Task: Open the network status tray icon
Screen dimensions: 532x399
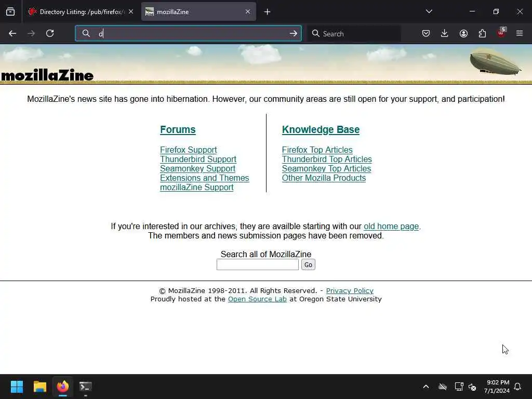Action: pyautogui.click(x=459, y=387)
